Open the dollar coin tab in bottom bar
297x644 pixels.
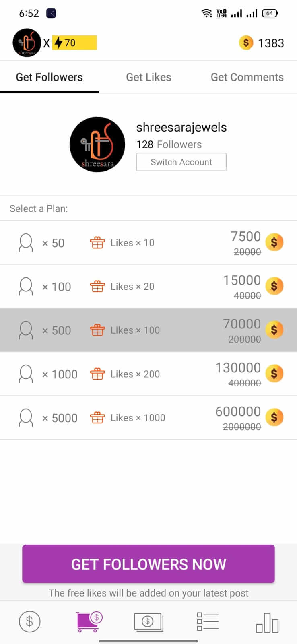(29, 621)
